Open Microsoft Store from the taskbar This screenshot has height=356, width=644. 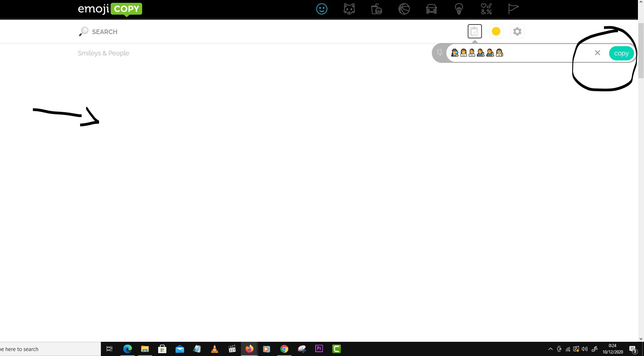pos(162,349)
